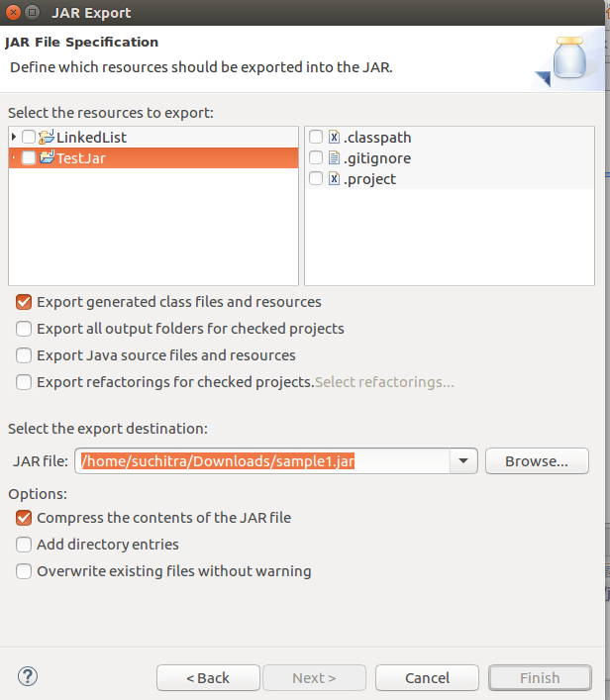Click the TestJar project folder icon
Screen dimensions: 610x700
(x=47, y=157)
